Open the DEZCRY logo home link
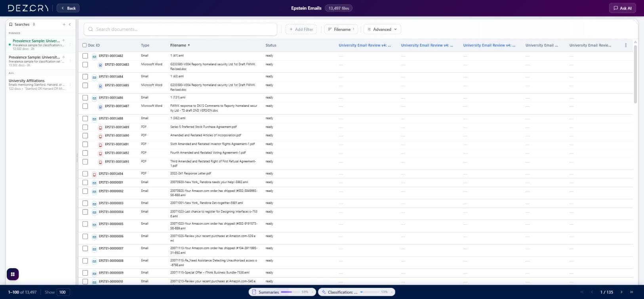644x299 pixels. (x=28, y=8)
